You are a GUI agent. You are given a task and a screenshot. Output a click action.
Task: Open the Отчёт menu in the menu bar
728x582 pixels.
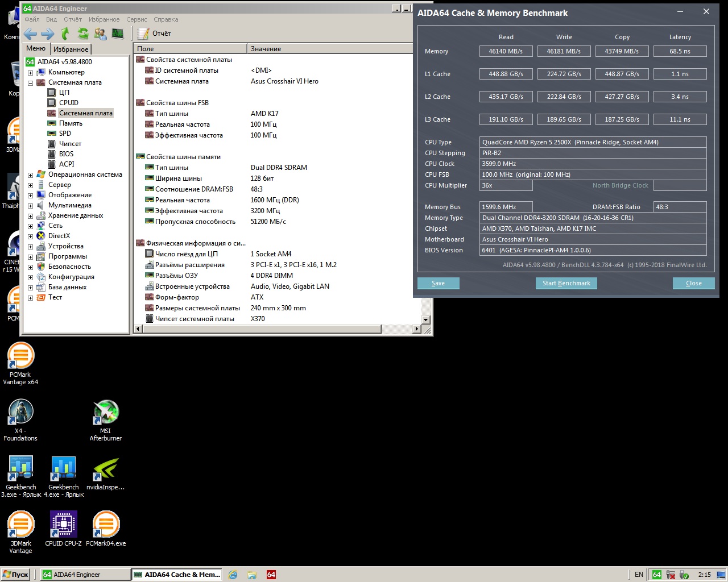[x=73, y=19]
